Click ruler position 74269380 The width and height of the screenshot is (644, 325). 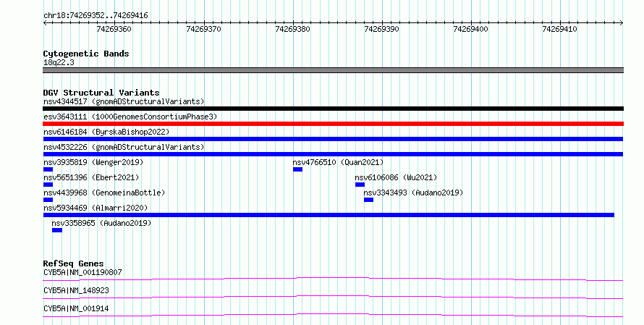pyautogui.click(x=292, y=29)
